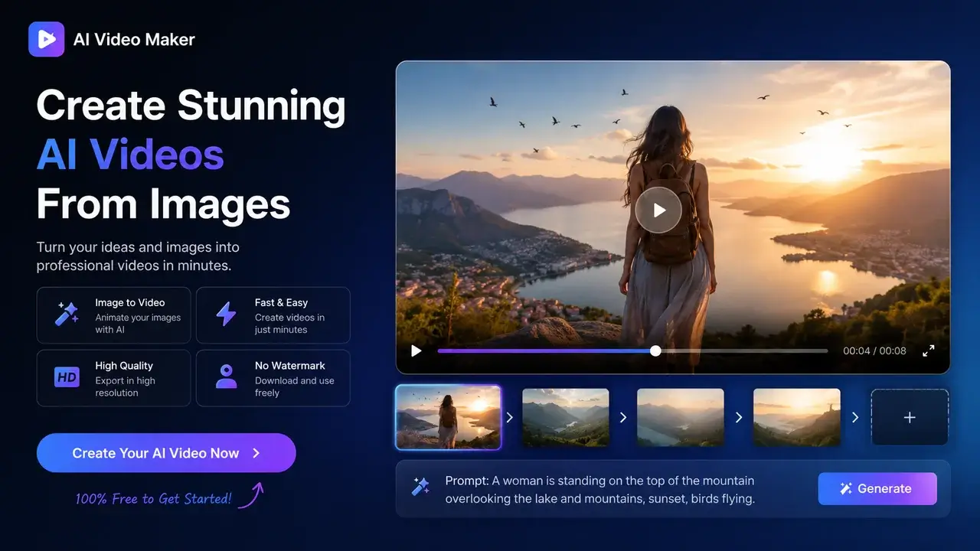Click the Image to Video magic wand icon
This screenshot has width=980, height=551.
(67, 315)
